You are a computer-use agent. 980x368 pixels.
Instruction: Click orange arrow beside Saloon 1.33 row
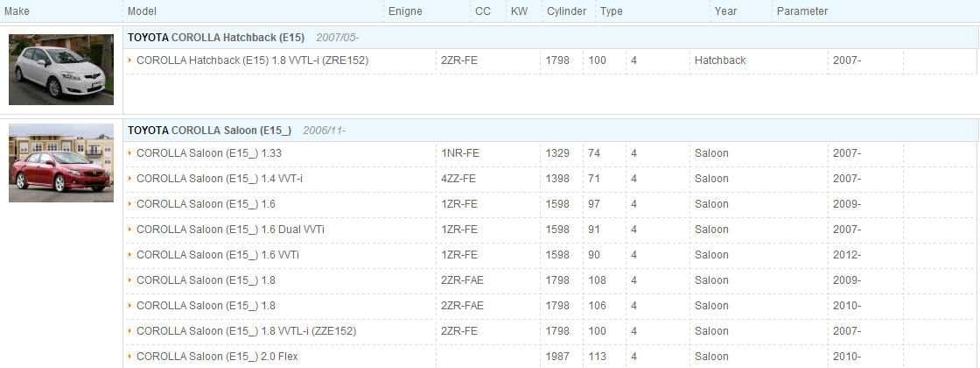[130, 152]
